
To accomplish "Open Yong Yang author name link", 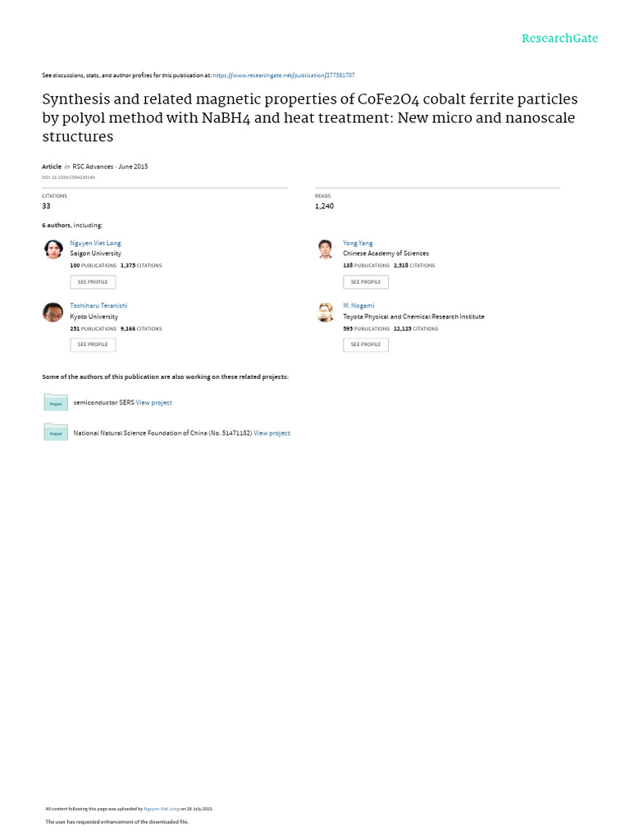I will pos(357,244).
